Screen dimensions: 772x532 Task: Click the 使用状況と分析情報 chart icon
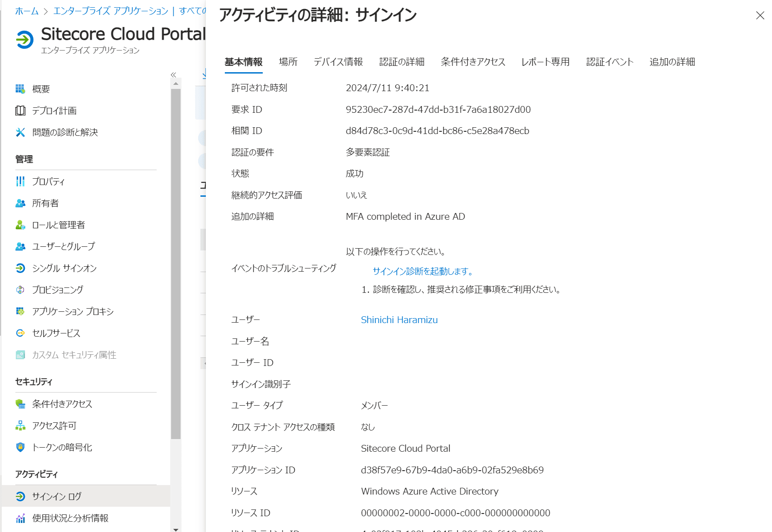pos(20,518)
